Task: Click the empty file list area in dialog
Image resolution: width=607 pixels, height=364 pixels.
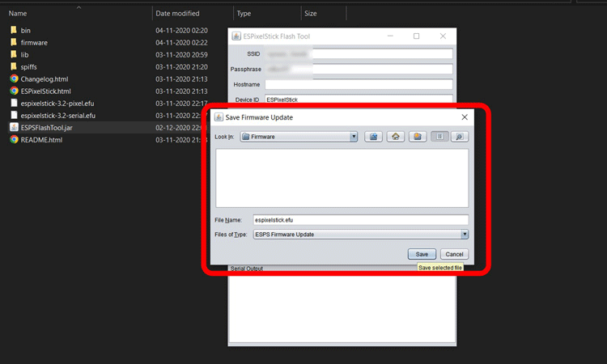Action: click(342, 178)
